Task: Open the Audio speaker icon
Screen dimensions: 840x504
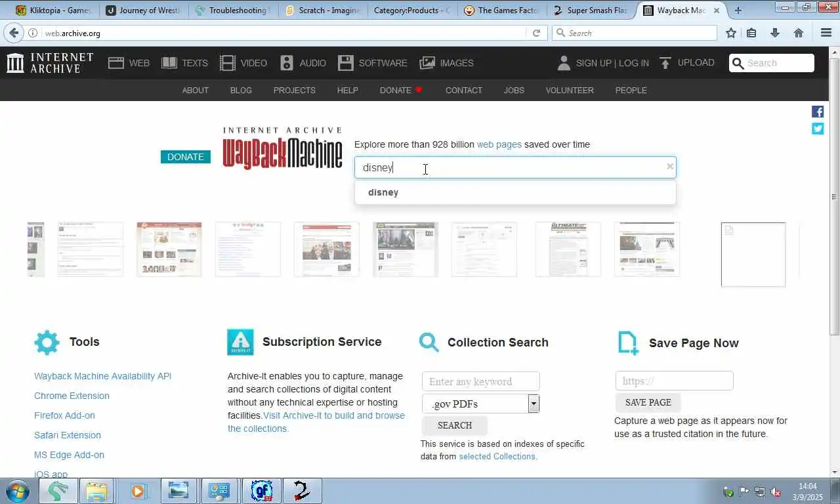Action: pos(287,63)
